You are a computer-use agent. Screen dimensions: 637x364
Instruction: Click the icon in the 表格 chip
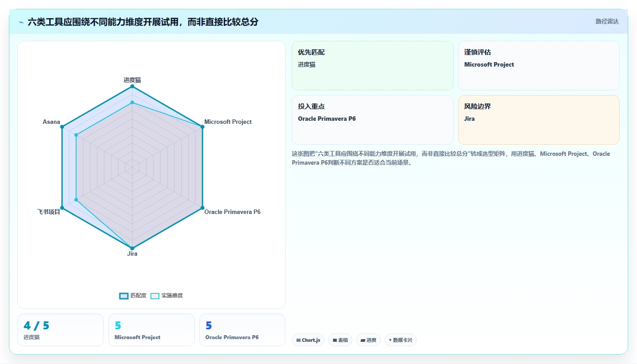(335, 340)
